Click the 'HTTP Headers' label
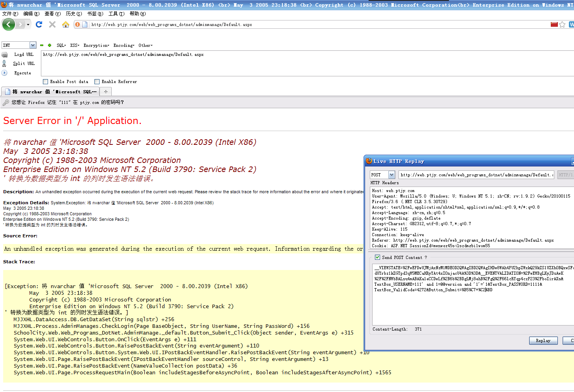 [384, 183]
